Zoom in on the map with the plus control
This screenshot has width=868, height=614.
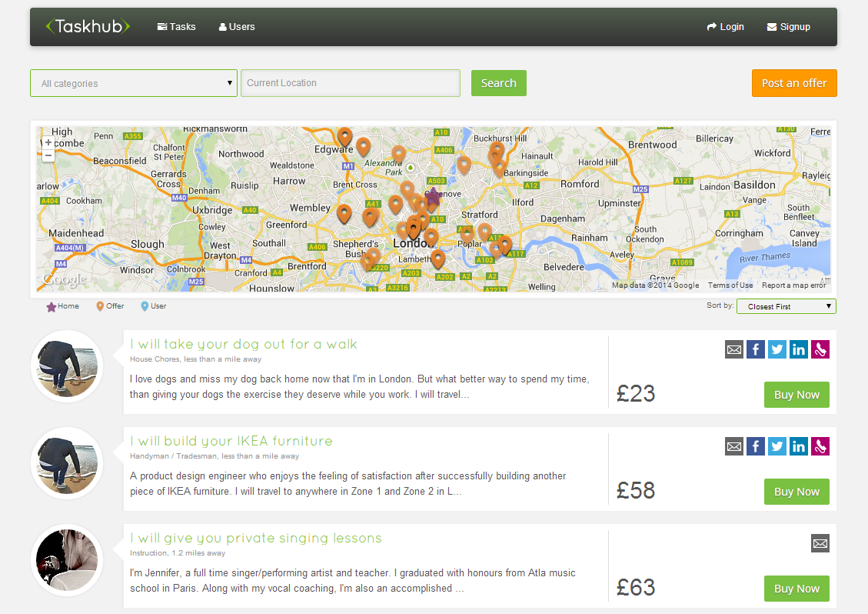(48, 142)
